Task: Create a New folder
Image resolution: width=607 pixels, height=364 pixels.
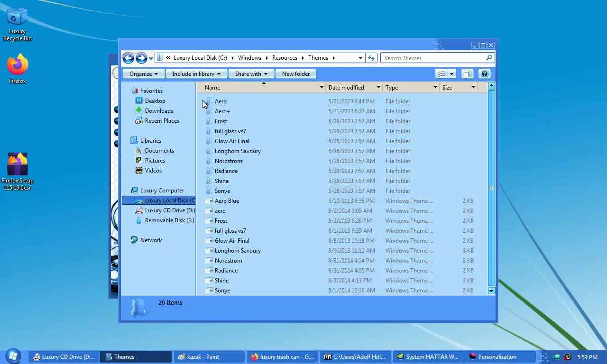Action: click(x=296, y=74)
